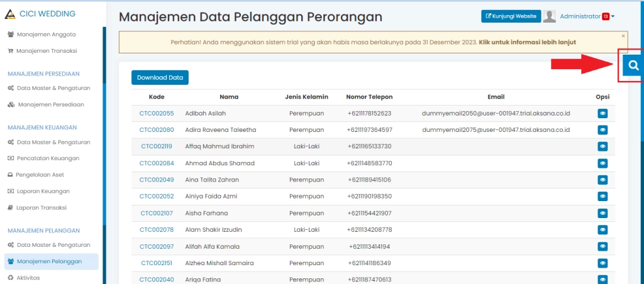Click the name Alam Shakir Izzudin
The image size is (644, 284).
(213, 229)
